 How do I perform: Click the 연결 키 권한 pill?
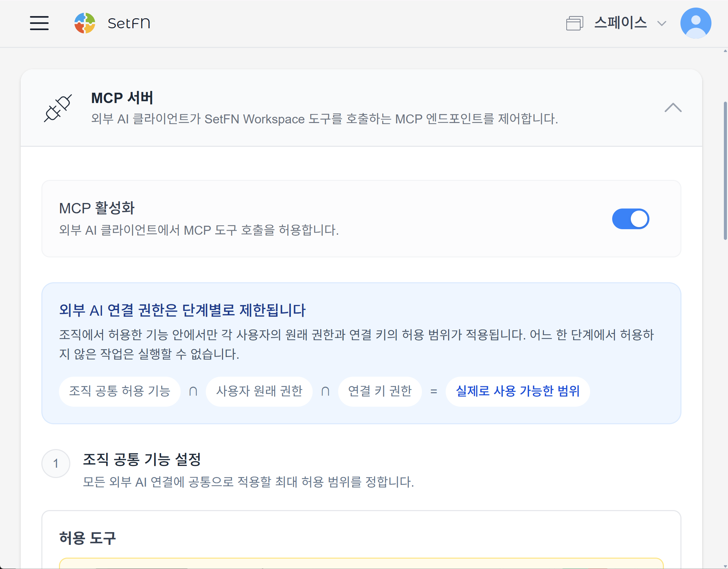380,391
